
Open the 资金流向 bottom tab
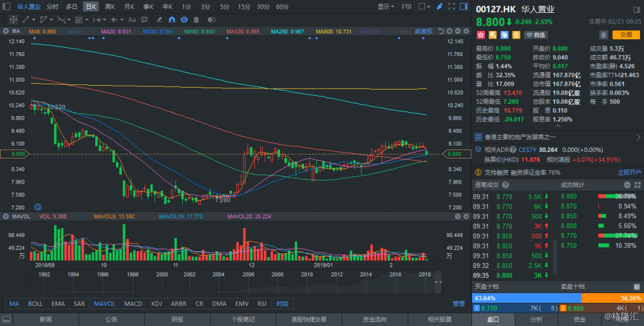[375, 320]
